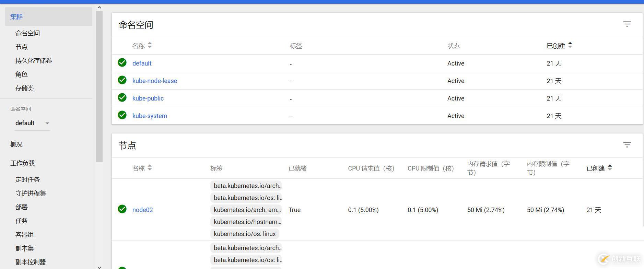Click the green status icon for kube-node-lease
The width and height of the screenshot is (644, 269).
coord(122,80)
